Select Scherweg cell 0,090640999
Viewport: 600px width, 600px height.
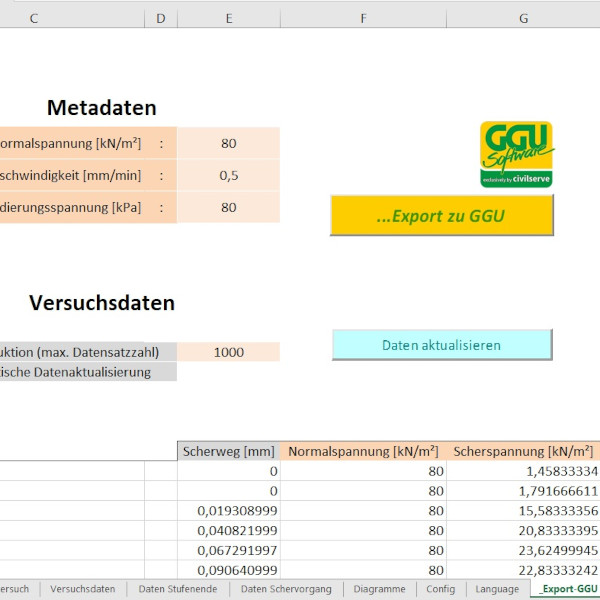[229, 570]
